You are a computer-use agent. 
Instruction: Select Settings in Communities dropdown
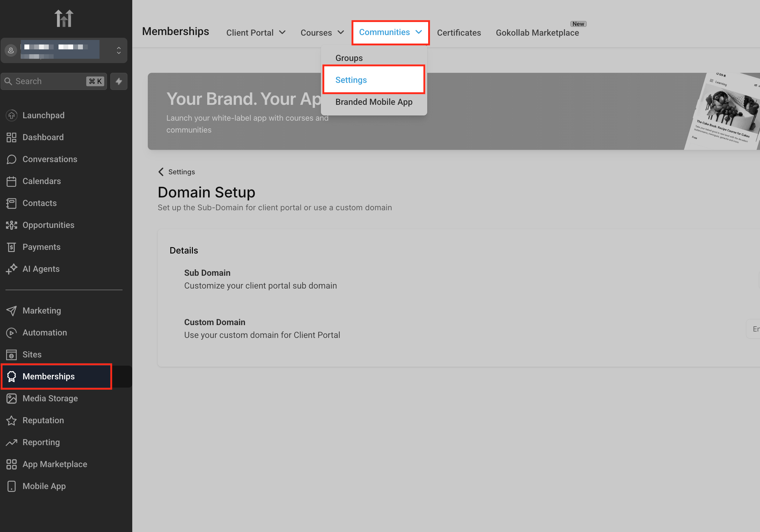pos(351,80)
